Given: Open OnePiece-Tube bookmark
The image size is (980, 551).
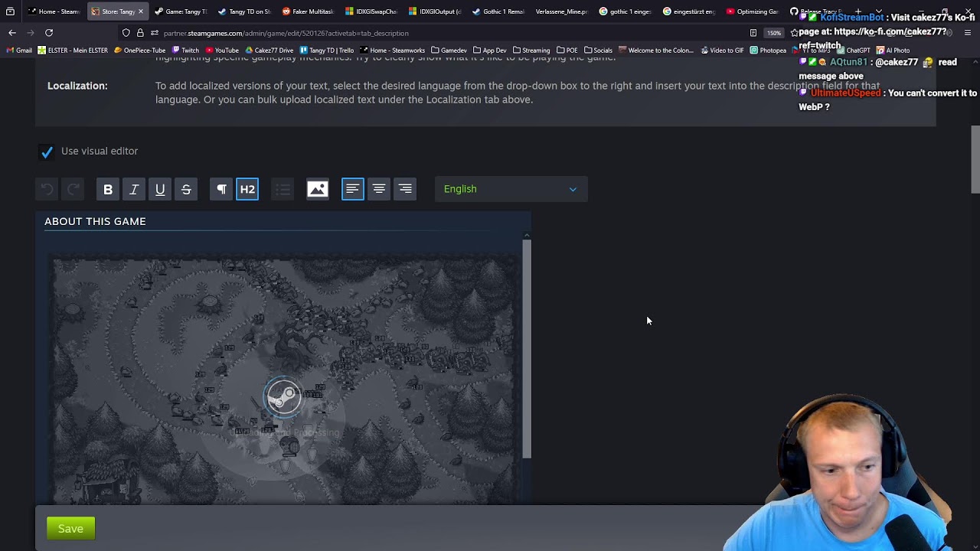Looking at the screenshot, I should click(x=139, y=51).
